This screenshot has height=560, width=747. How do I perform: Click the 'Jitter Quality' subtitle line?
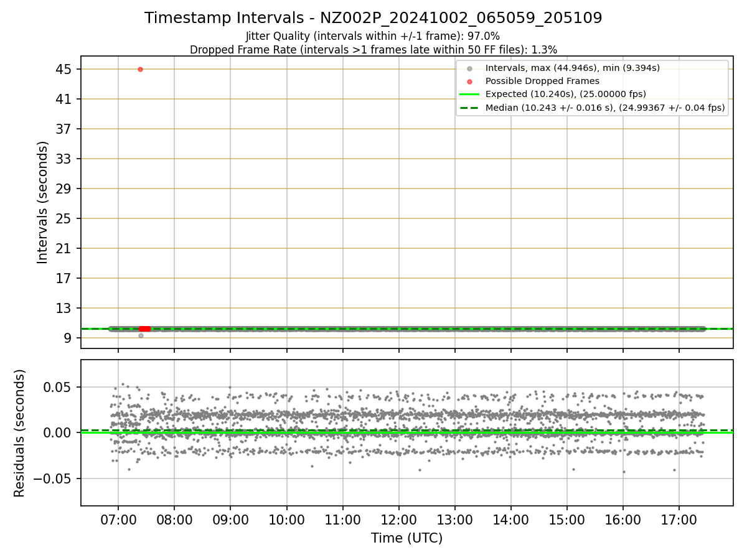click(x=373, y=36)
